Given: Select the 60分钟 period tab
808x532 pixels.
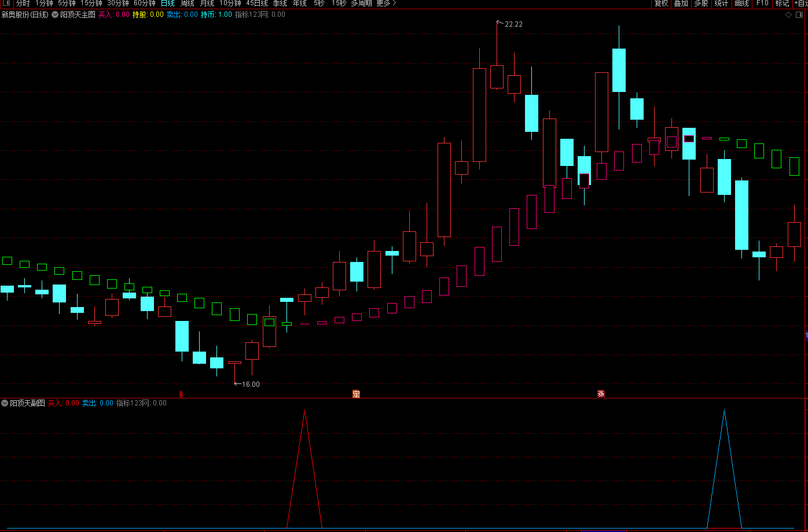Looking at the screenshot, I should point(145,3).
